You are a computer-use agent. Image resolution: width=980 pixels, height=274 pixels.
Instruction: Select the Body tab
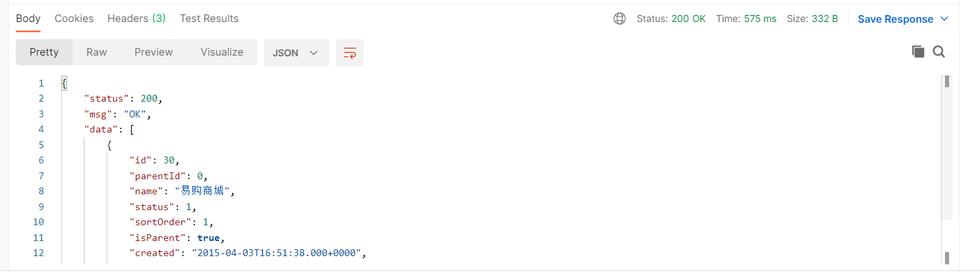point(28,19)
